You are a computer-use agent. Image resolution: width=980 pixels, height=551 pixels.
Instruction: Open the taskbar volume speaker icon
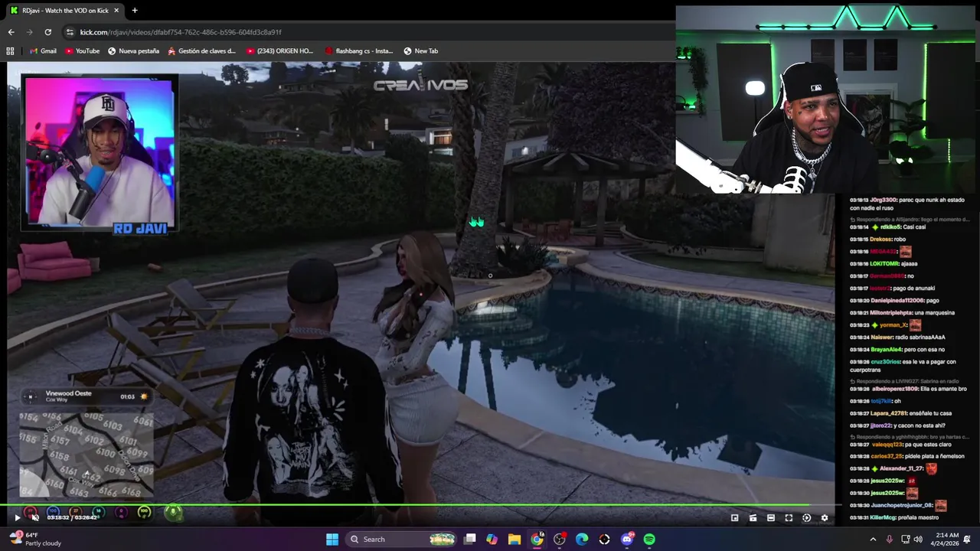point(918,540)
